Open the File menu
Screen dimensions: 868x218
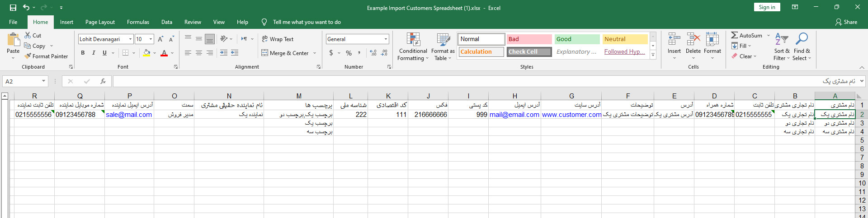13,22
